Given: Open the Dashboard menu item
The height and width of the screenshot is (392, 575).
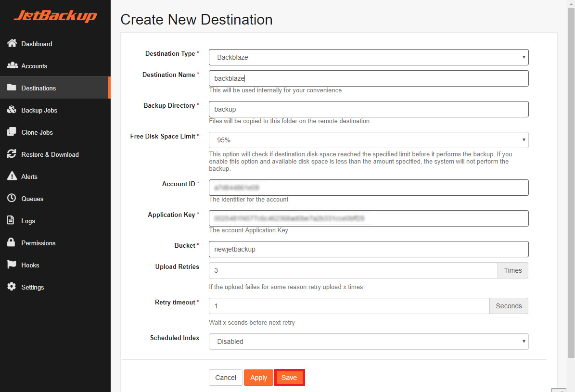Looking at the screenshot, I should tap(55, 44).
